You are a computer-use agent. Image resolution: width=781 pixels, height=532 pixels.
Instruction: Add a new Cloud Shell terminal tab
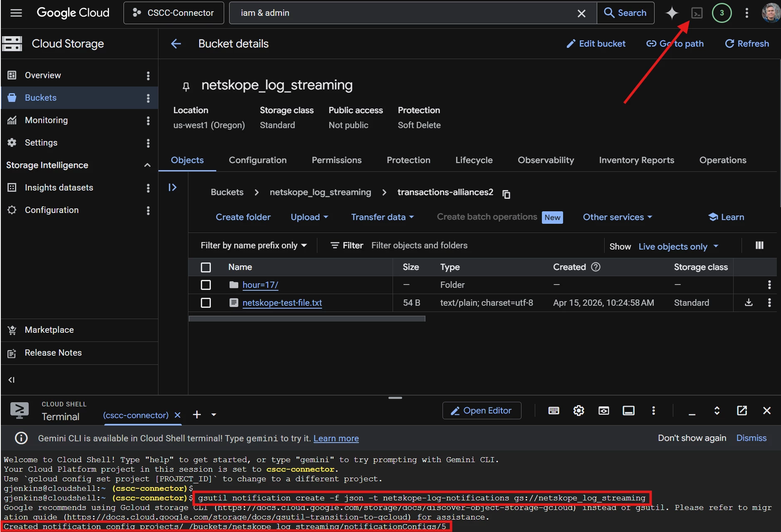[197, 415]
